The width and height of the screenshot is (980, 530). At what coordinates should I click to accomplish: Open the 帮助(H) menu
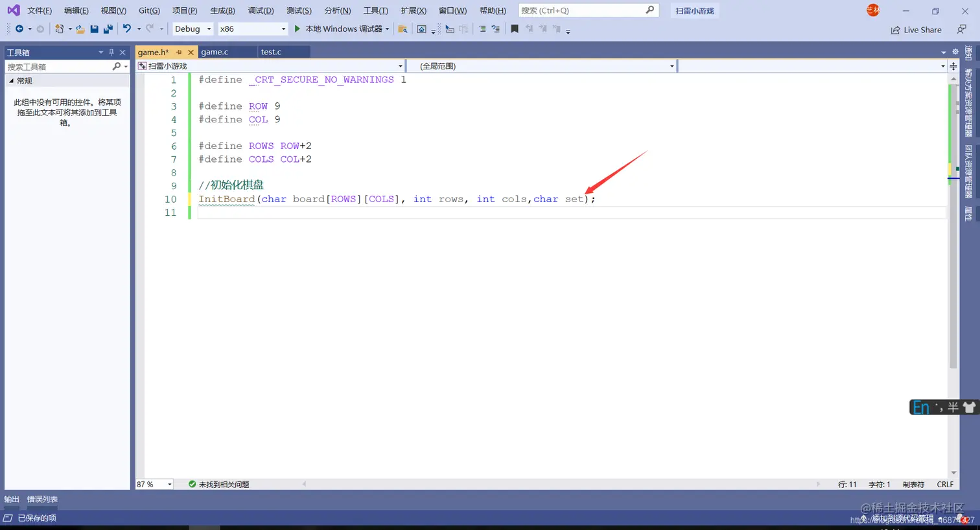point(493,10)
